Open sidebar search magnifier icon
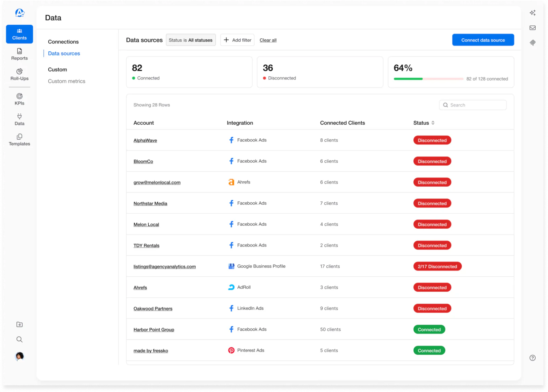 (20, 339)
